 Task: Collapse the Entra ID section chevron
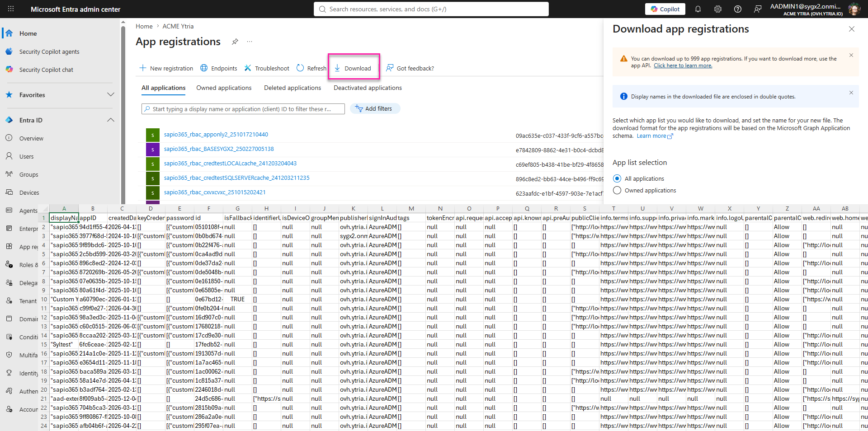tap(111, 120)
